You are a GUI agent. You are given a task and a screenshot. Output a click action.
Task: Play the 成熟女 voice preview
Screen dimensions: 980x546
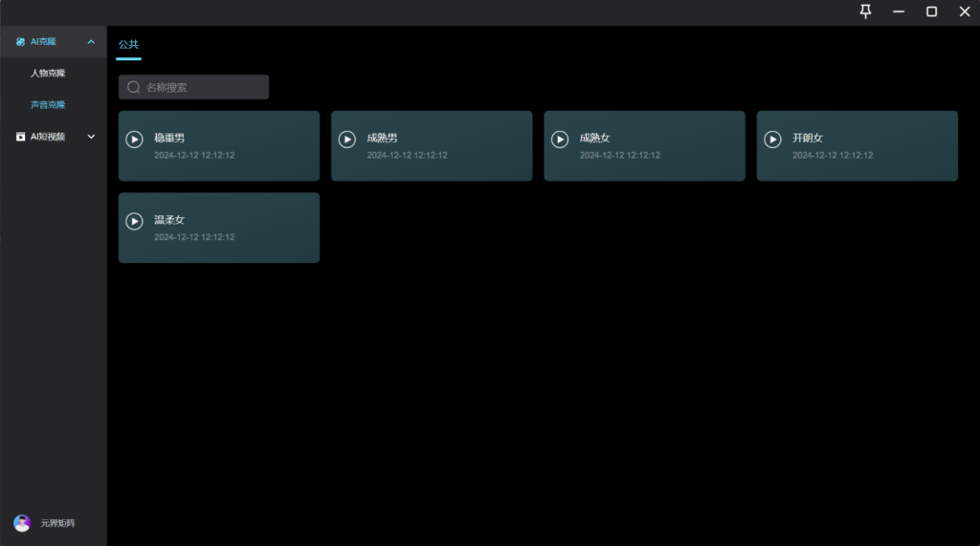pos(560,140)
